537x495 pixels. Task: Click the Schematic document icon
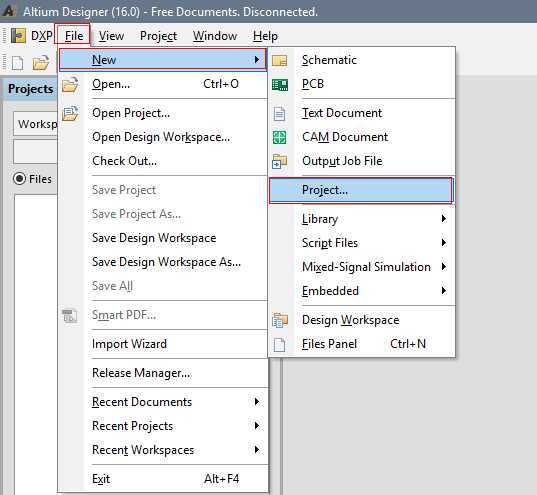click(x=279, y=61)
